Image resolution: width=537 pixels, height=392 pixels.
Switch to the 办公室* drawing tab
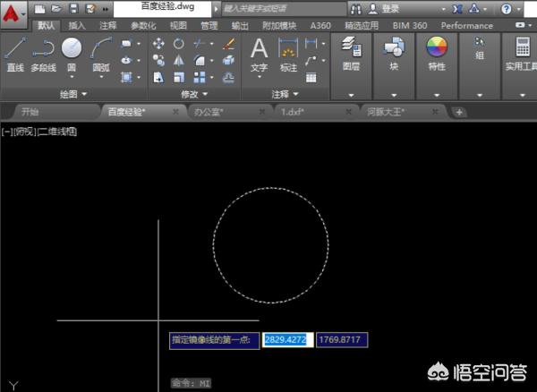click(208, 112)
